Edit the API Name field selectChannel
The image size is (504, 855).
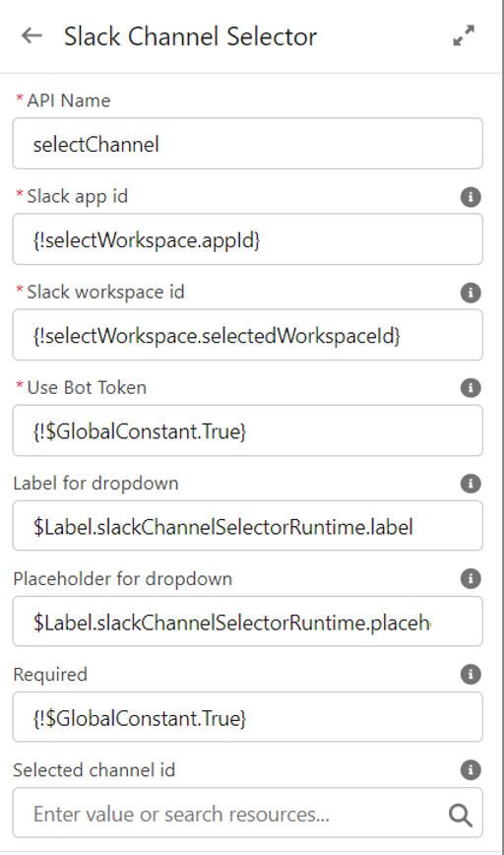247,144
